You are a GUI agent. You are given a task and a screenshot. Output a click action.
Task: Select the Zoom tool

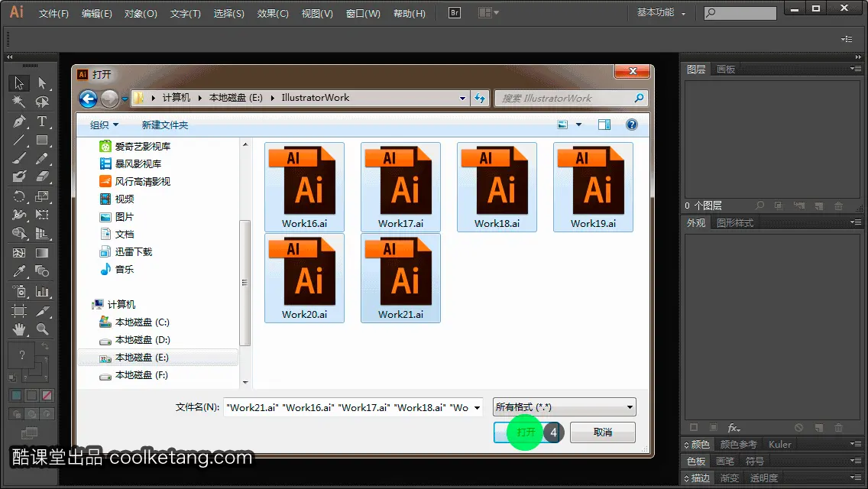[42, 329]
